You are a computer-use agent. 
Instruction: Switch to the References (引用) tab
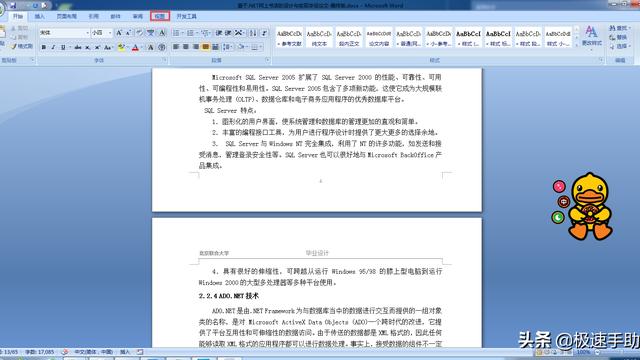tap(93, 16)
